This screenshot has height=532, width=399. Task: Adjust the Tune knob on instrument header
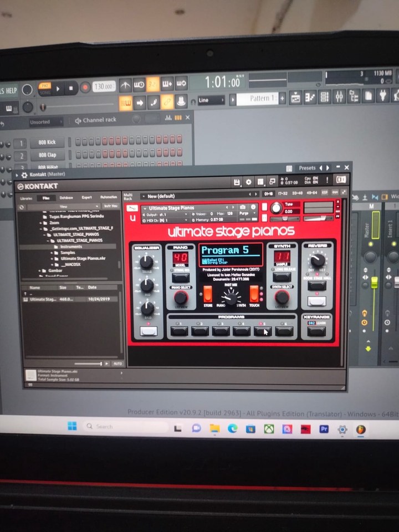click(277, 208)
